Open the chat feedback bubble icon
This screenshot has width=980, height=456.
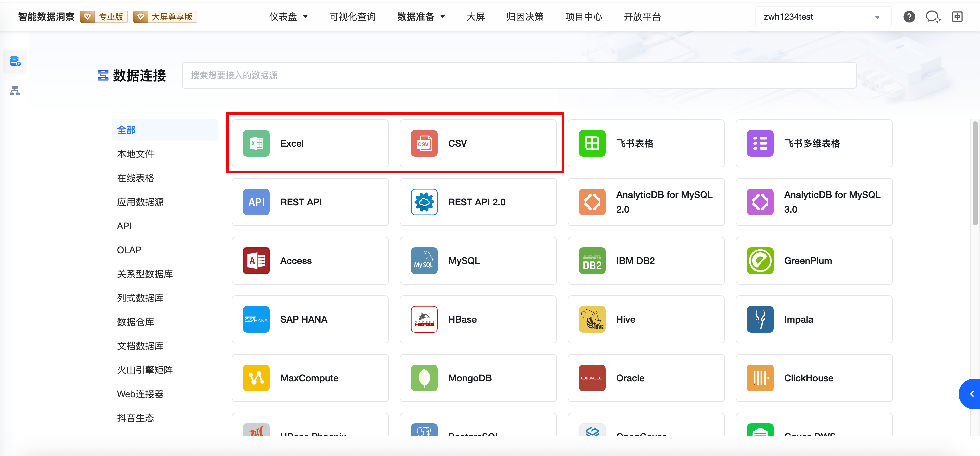click(x=932, y=17)
